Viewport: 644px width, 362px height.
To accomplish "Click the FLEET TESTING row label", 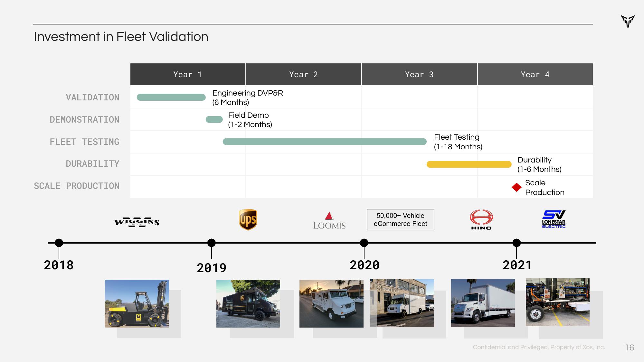I will coord(84,142).
